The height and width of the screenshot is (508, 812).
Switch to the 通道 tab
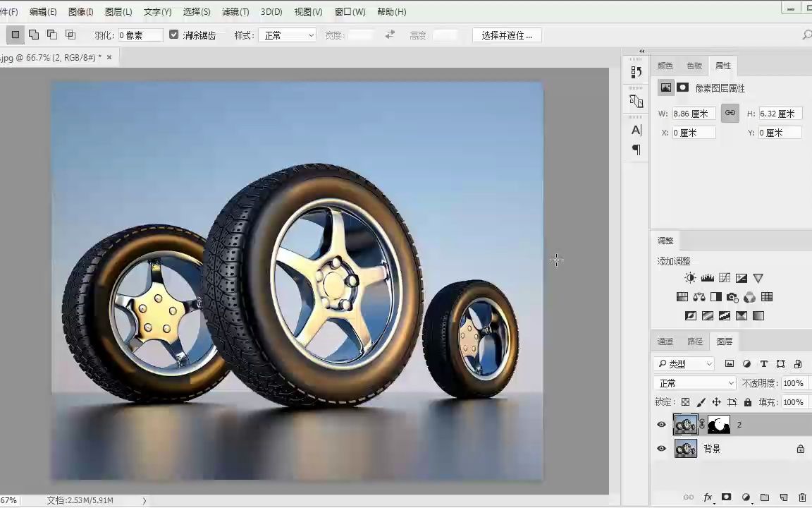pos(665,341)
